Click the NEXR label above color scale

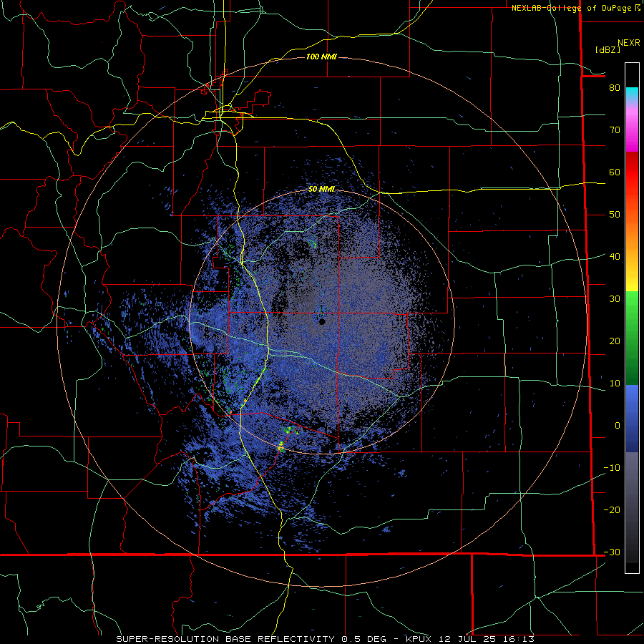click(628, 43)
